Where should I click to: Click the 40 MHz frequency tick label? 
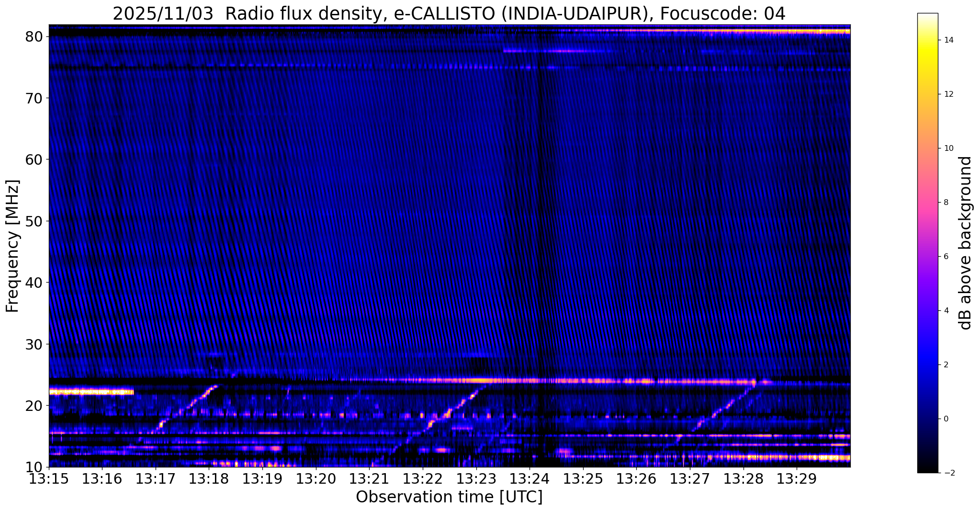tap(34, 283)
